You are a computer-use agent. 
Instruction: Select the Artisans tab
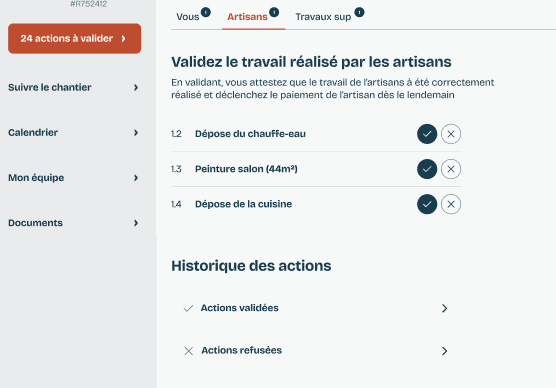point(247,17)
